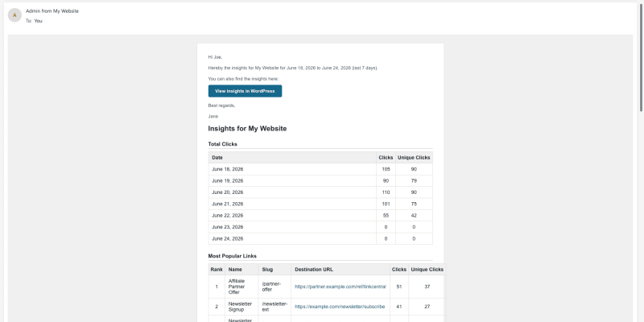Click the Rank column header
Screen dimensions: 644x322
tap(217, 270)
